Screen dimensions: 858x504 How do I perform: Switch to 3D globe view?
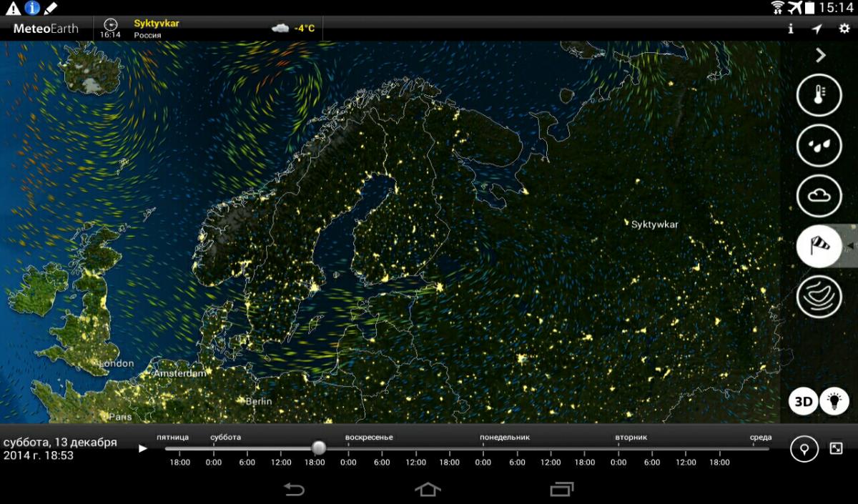click(x=804, y=401)
